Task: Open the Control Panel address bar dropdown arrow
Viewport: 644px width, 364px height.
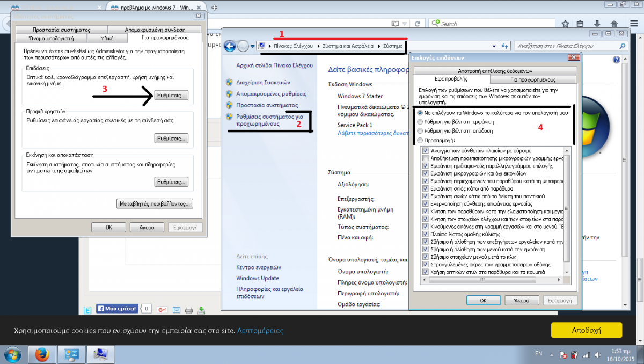Action: point(494,46)
